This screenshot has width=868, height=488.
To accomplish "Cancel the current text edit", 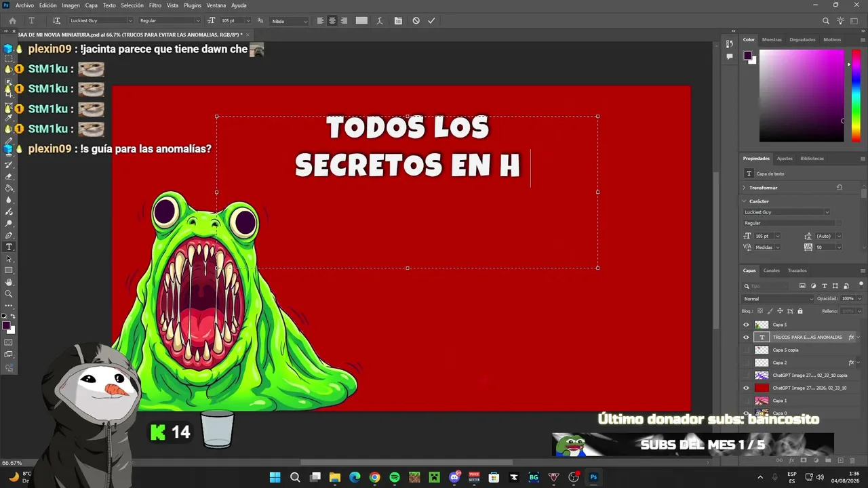I will [x=416, y=21].
